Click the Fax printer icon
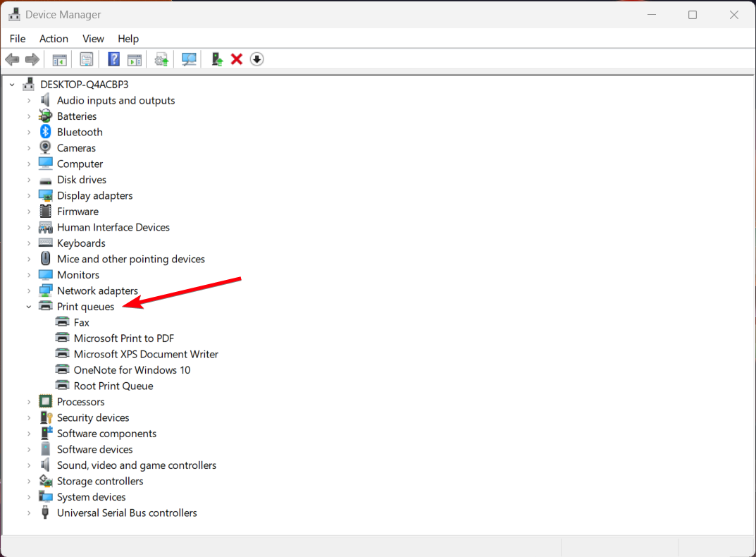 tap(63, 322)
